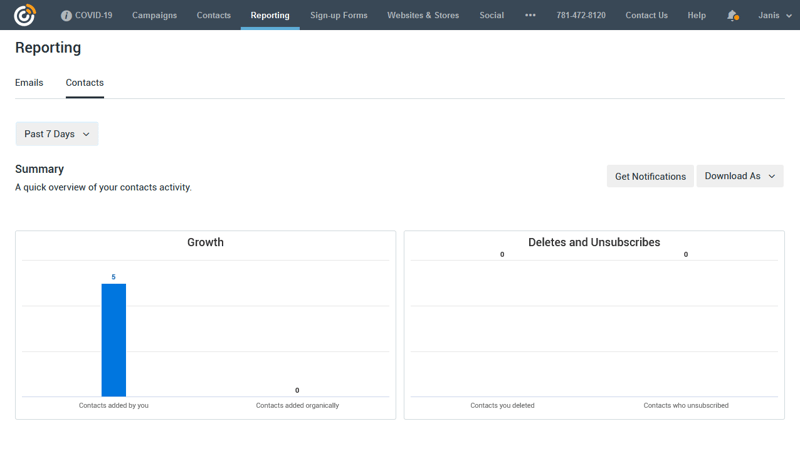Open Contacts in the top navigation
The width and height of the screenshot is (800, 451).
(213, 16)
